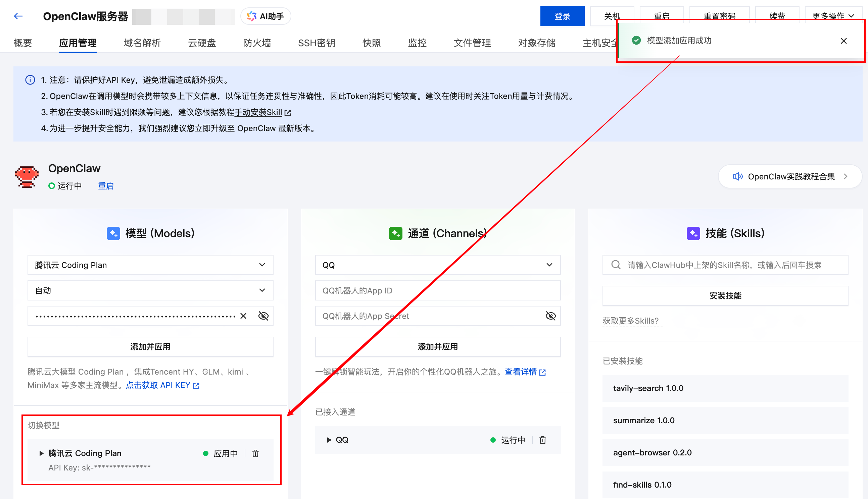The width and height of the screenshot is (868, 499).
Task: Open the AI助手 assistant
Action: tap(266, 16)
